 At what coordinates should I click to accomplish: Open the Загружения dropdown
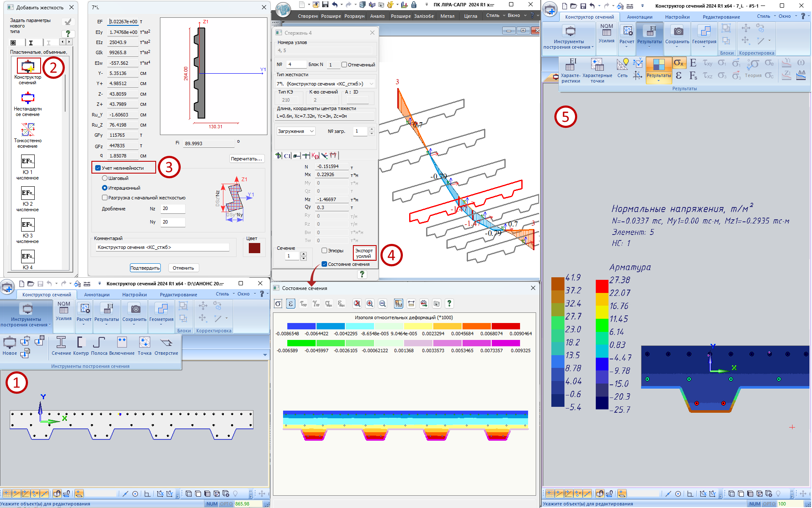pyautogui.click(x=296, y=131)
